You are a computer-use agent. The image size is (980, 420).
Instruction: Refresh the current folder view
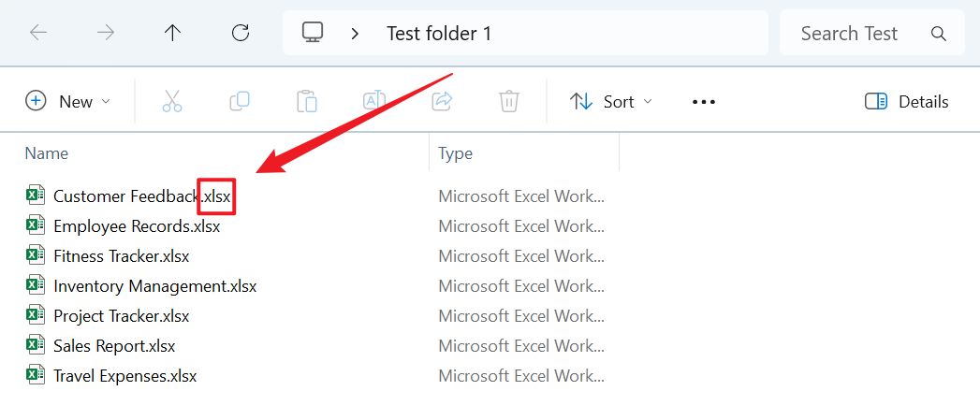[241, 34]
